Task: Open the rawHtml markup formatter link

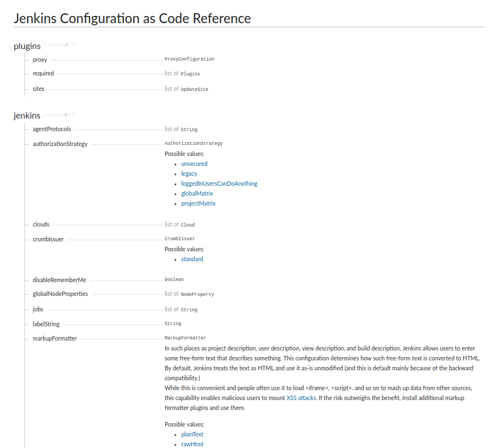Action: click(x=192, y=444)
